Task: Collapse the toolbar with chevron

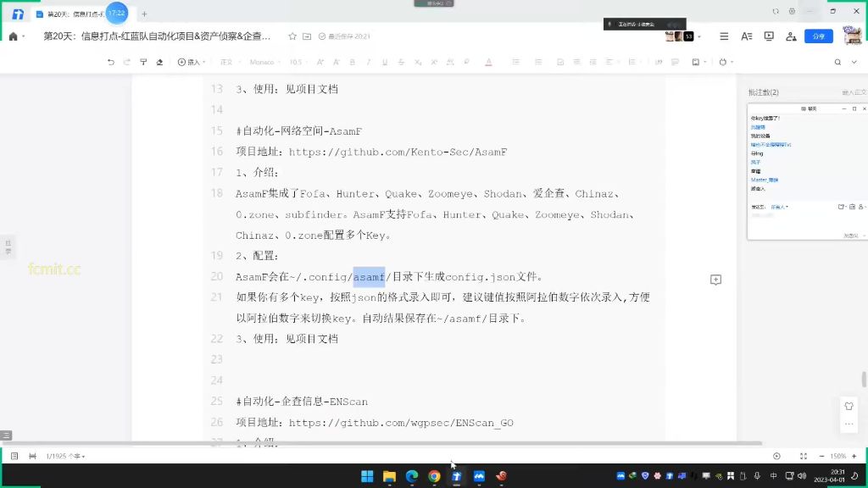Action: [854, 62]
